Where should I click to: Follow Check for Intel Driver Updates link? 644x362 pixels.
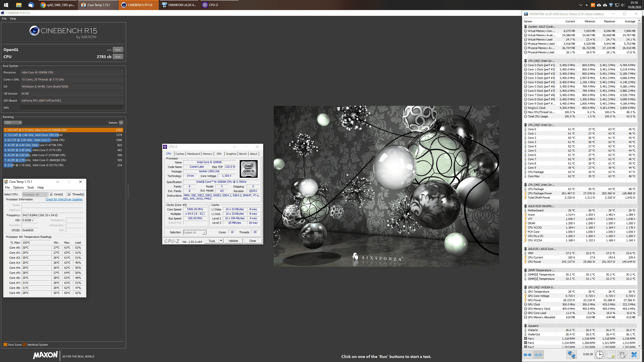tap(64, 199)
